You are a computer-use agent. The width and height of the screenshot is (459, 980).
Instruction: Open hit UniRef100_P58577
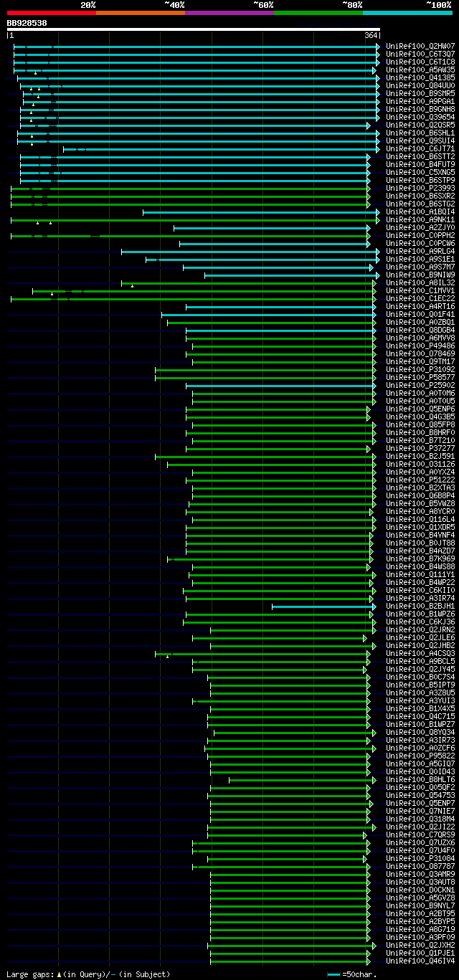point(420,377)
